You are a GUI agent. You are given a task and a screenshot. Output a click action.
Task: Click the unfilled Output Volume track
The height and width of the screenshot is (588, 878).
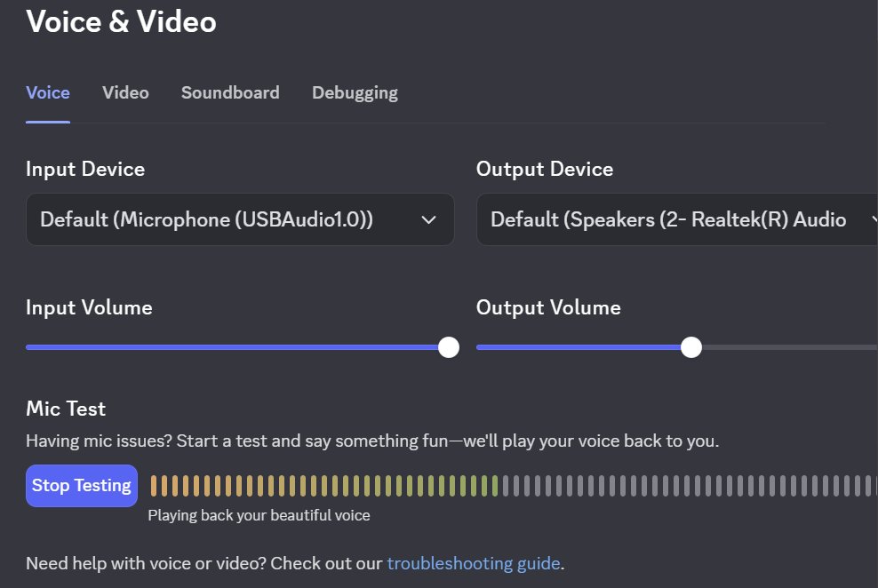click(x=789, y=347)
